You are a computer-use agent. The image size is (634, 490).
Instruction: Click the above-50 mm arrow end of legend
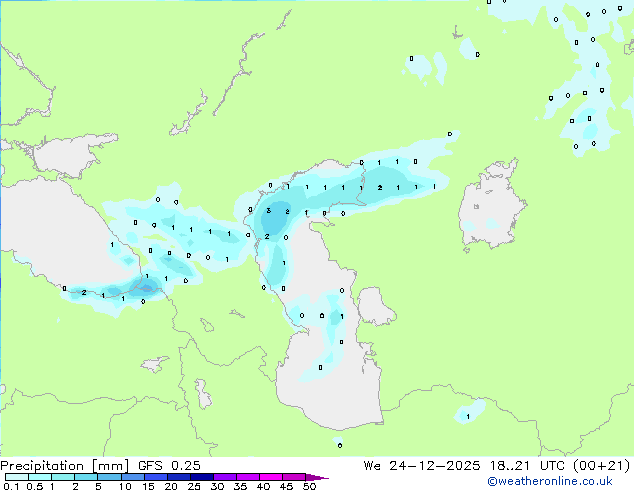pos(317,477)
